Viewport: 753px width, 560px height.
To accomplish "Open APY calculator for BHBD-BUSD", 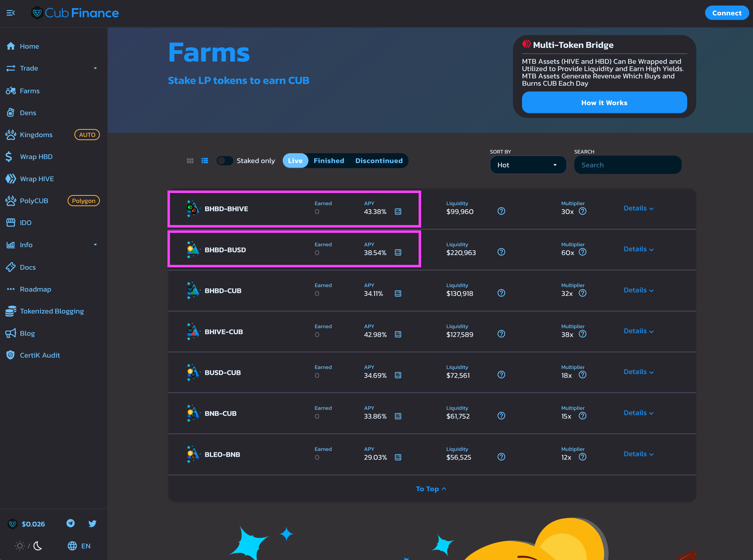I will click(398, 253).
